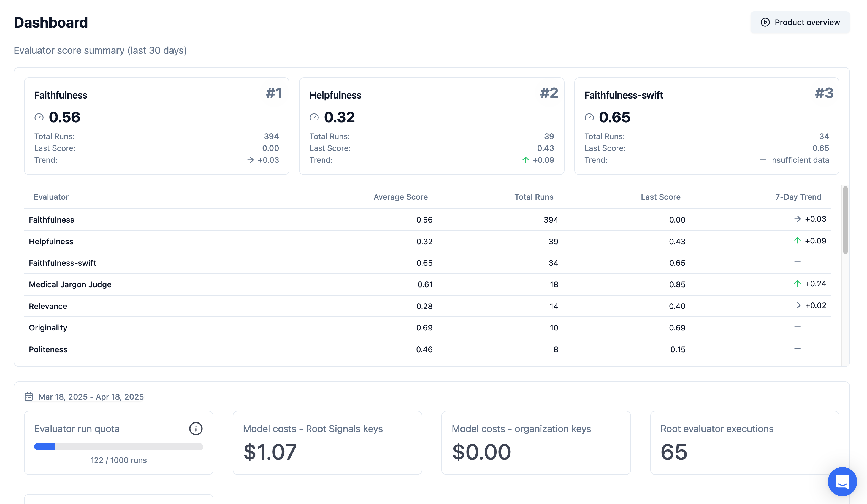Sort table by Total Runs header
867x504 pixels.
(534, 197)
